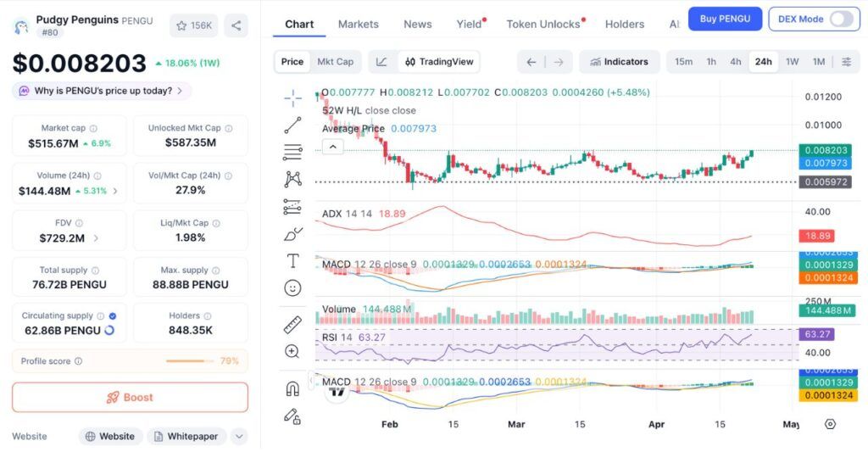Switch to the Holders tab

625,24
